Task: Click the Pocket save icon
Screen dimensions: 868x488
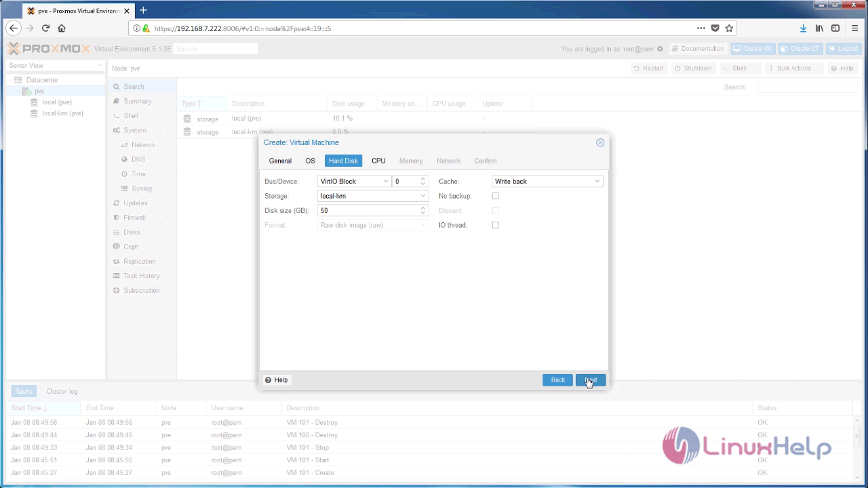Action: pos(715,28)
